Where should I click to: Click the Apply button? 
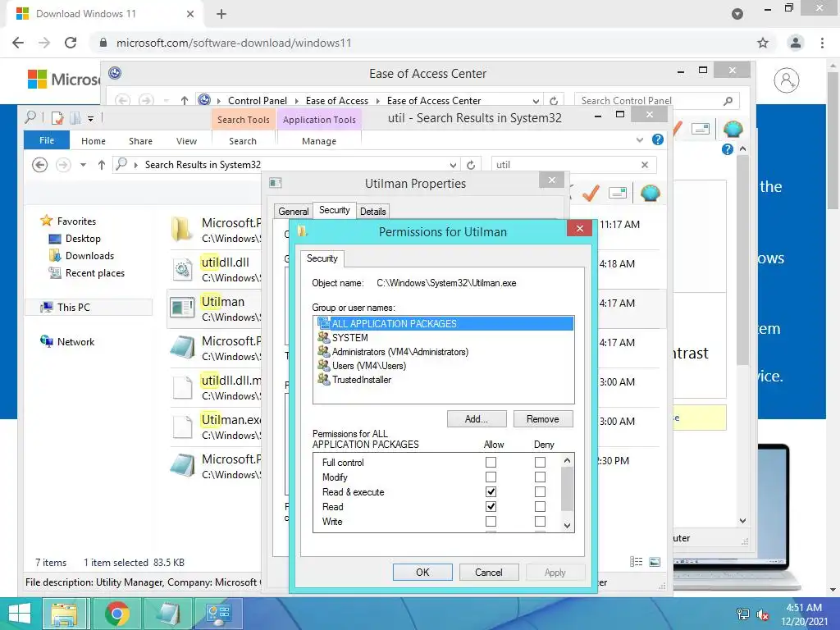[x=555, y=572]
